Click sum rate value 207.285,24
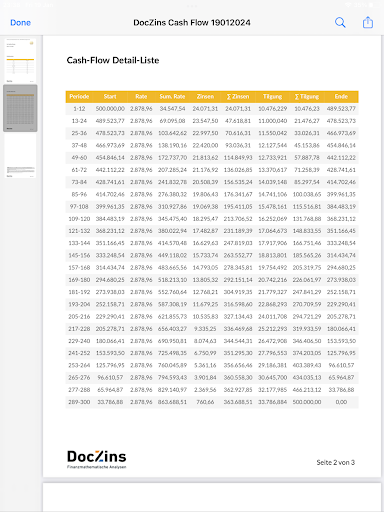This screenshot has width=384, height=512. 172,170
